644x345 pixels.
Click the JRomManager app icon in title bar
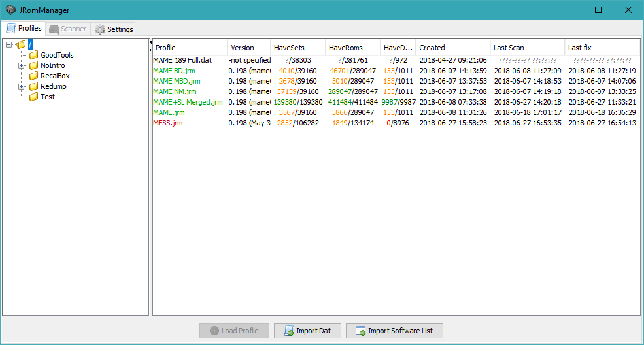click(11, 10)
